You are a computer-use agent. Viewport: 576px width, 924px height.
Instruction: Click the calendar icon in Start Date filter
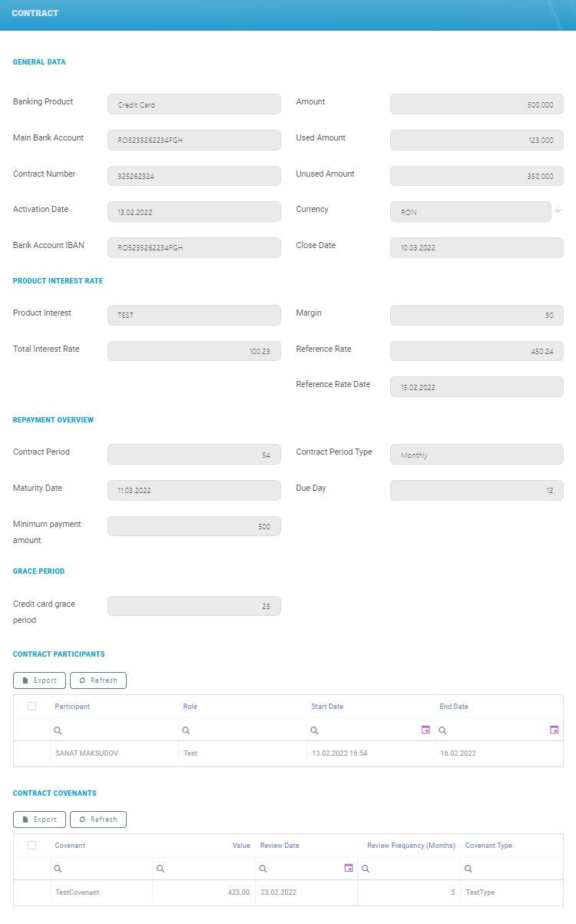click(425, 730)
